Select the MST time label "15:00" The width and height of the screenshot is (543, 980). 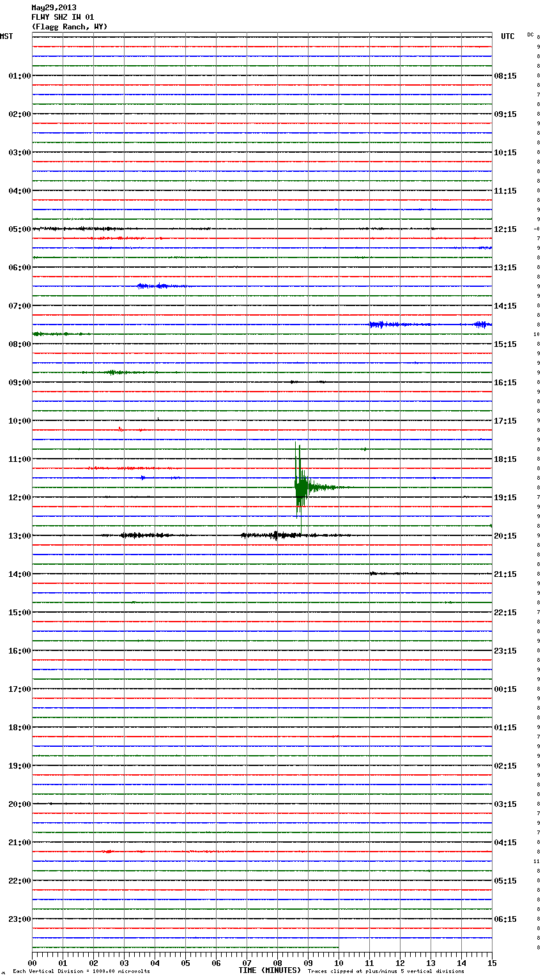click(x=20, y=613)
